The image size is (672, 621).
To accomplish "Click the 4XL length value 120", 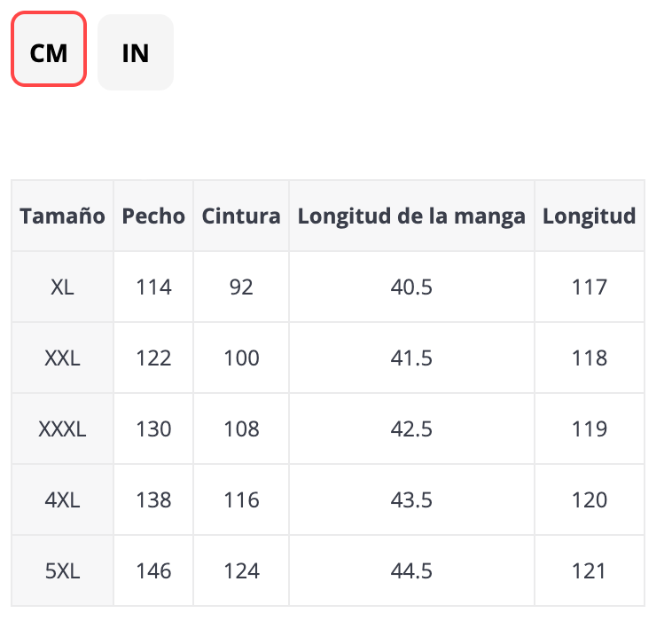I will [590, 500].
